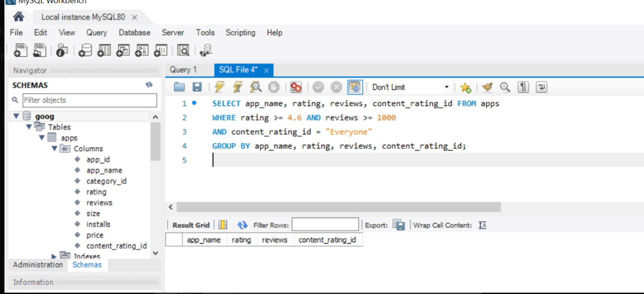Save query as snippet star icon
644x294 pixels.
pyautogui.click(x=465, y=87)
